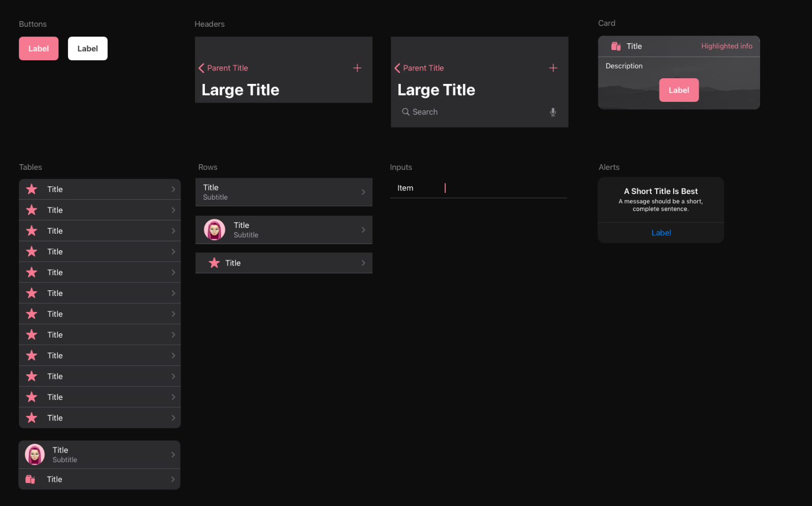This screenshot has width=812, height=506.
Task: Open the chevron on the avatar row under Rows
Action: point(363,230)
